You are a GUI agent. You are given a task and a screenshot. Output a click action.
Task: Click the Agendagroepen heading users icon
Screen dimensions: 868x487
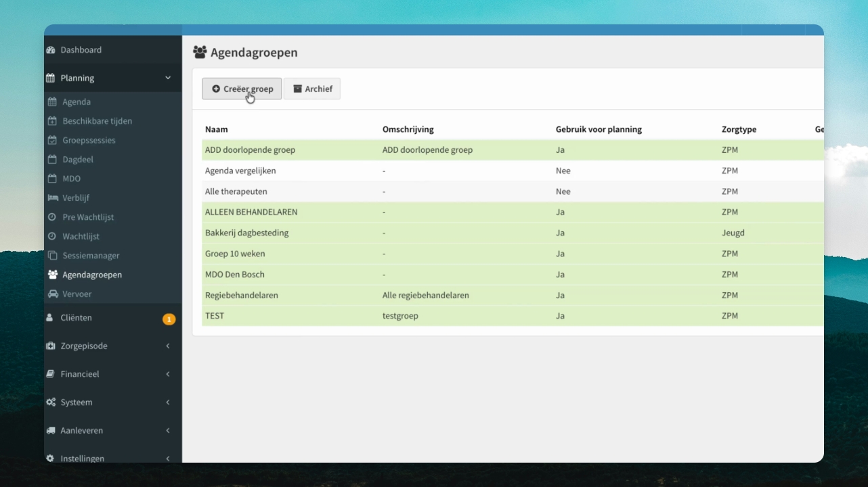200,52
